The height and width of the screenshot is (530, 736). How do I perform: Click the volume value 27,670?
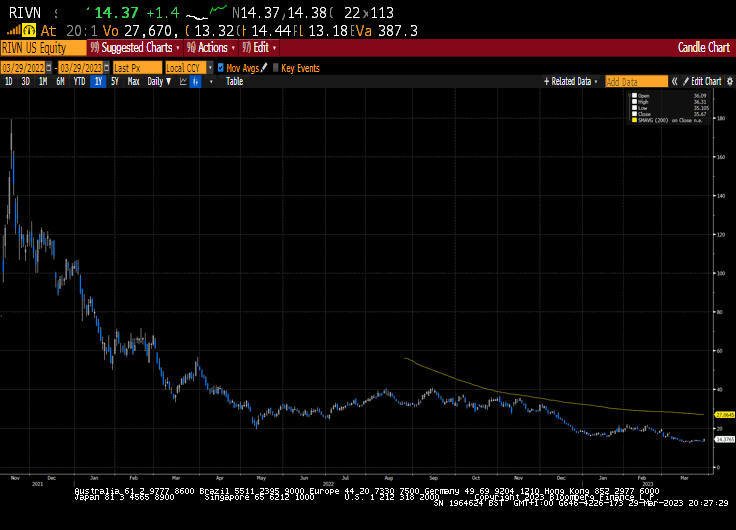(151, 31)
